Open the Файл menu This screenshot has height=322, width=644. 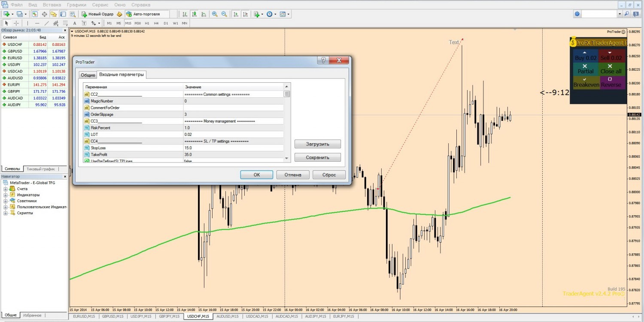tap(17, 5)
